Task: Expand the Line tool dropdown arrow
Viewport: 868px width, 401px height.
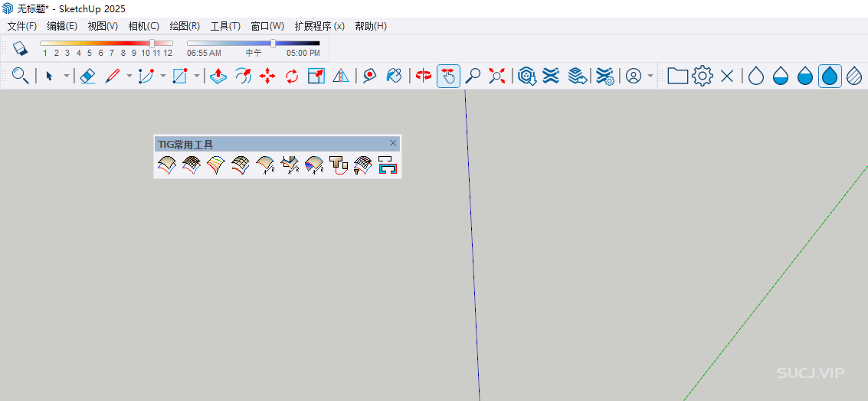Action: (129, 76)
